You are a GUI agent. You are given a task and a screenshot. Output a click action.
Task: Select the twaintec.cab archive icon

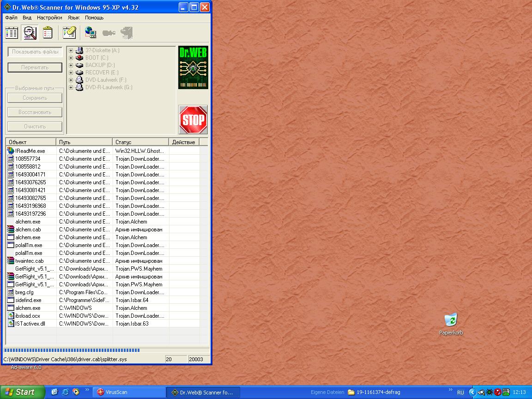click(11, 261)
